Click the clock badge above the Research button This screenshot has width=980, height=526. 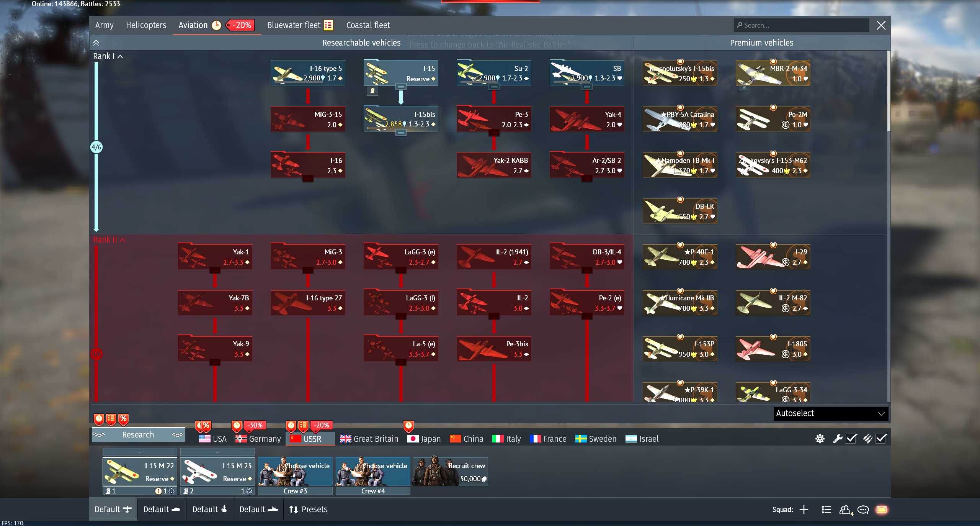99,419
